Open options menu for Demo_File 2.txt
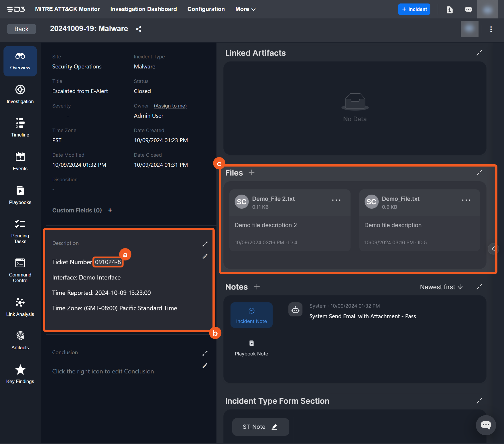 pyautogui.click(x=336, y=200)
